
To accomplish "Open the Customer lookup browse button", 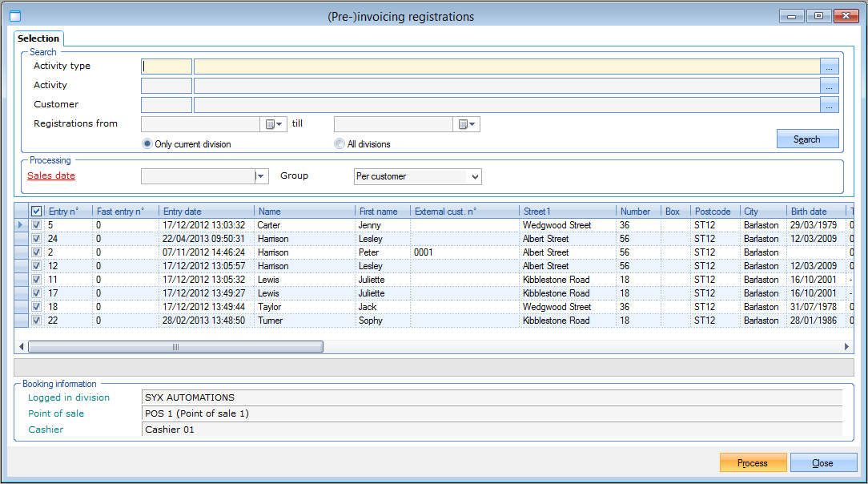I will 829,105.
